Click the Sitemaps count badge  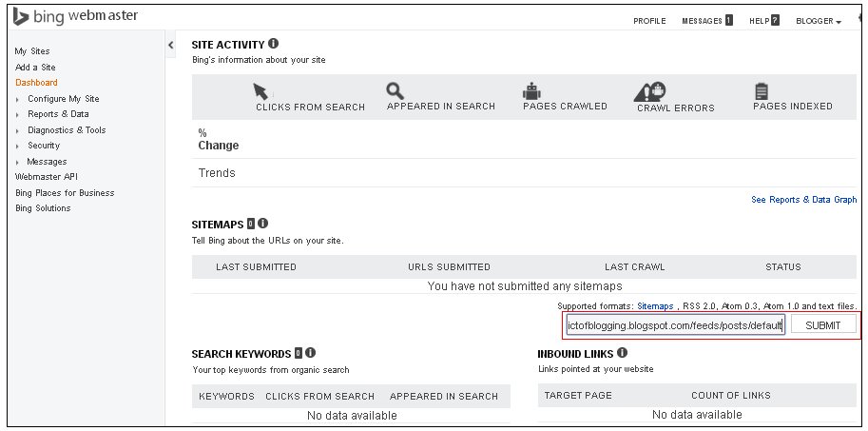[x=251, y=224]
